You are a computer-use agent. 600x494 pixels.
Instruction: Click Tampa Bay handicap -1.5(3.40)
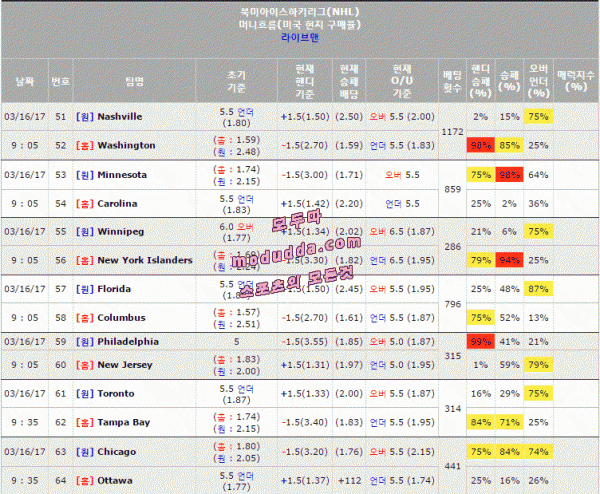coord(305,422)
